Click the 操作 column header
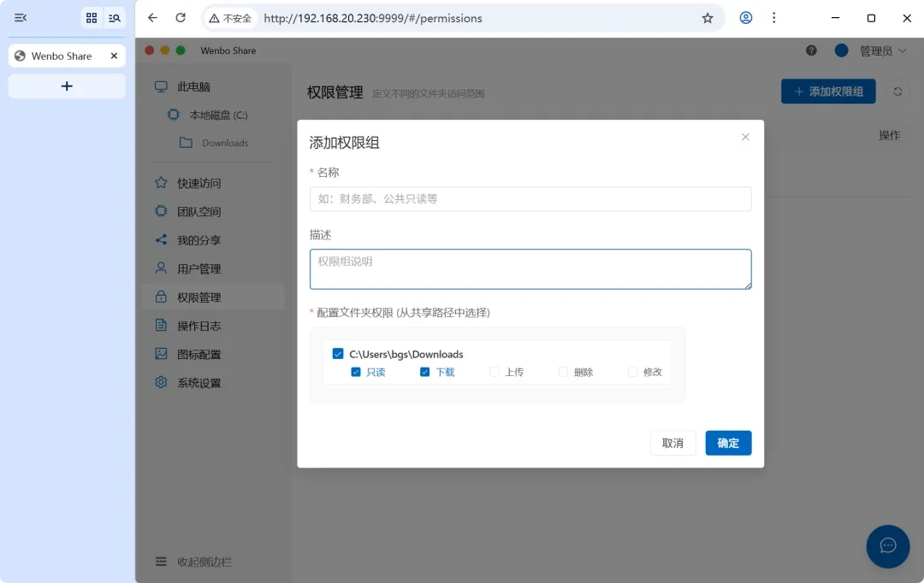The height and width of the screenshot is (583, 924). [889, 135]
